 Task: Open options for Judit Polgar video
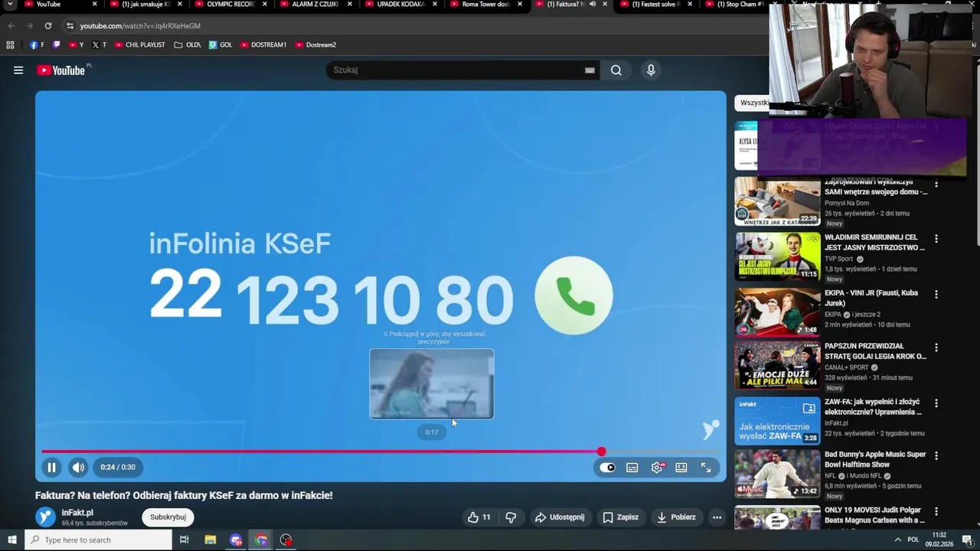(x=936, y=511)
